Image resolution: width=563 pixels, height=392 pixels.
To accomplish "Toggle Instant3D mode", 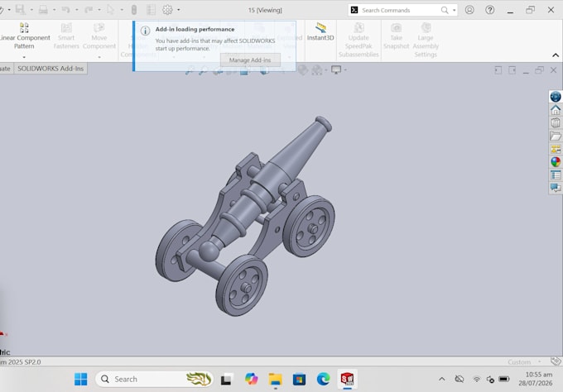I will (x=320, y=31).
